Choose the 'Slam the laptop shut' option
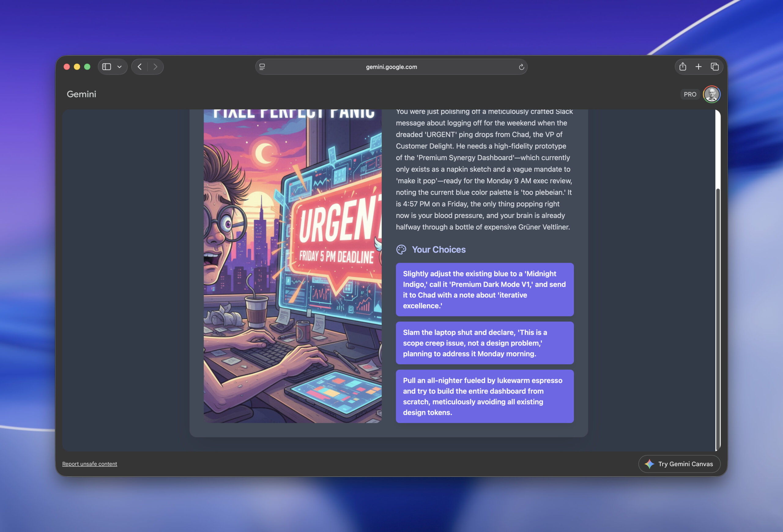Screen dimensions: 783x532 point(484,342)
